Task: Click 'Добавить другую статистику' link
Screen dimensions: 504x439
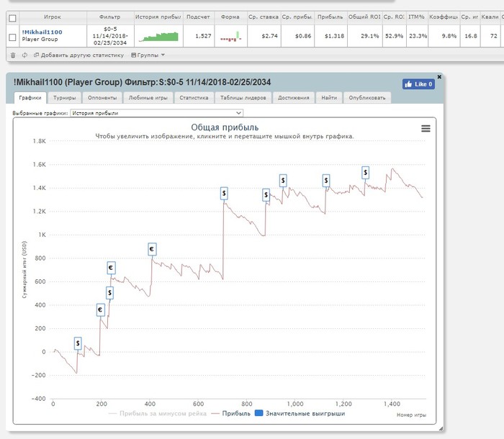Action: pyautogui.click(x=78, y=55)
